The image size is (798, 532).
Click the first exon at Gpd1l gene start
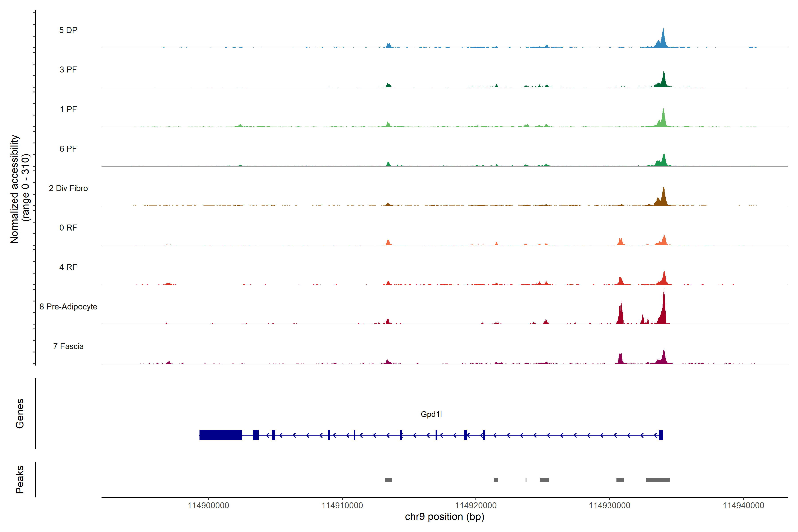(661, 435)
